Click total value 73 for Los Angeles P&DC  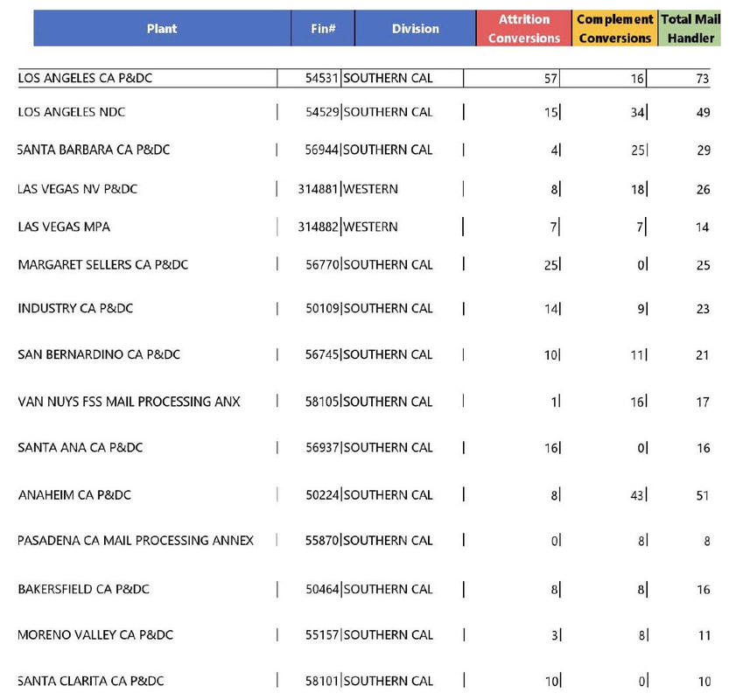tap(703, 79)
